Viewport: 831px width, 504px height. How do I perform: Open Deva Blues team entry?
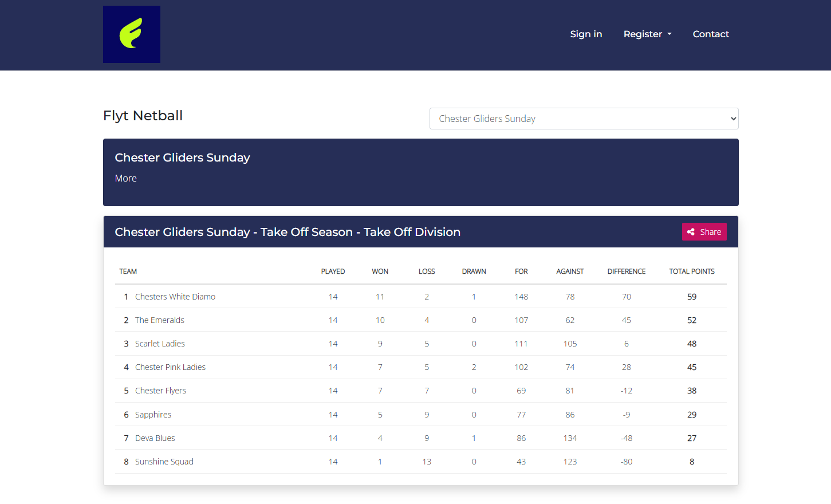(155, 438)
